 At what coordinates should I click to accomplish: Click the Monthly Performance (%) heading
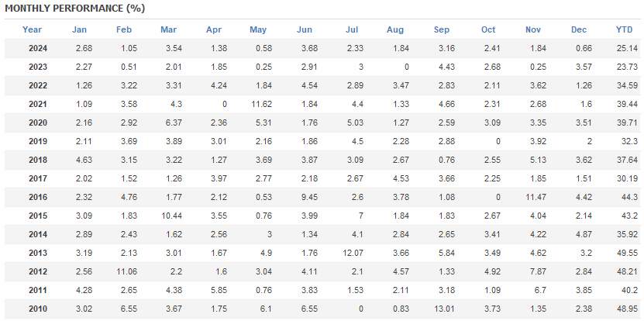point(74,9)
